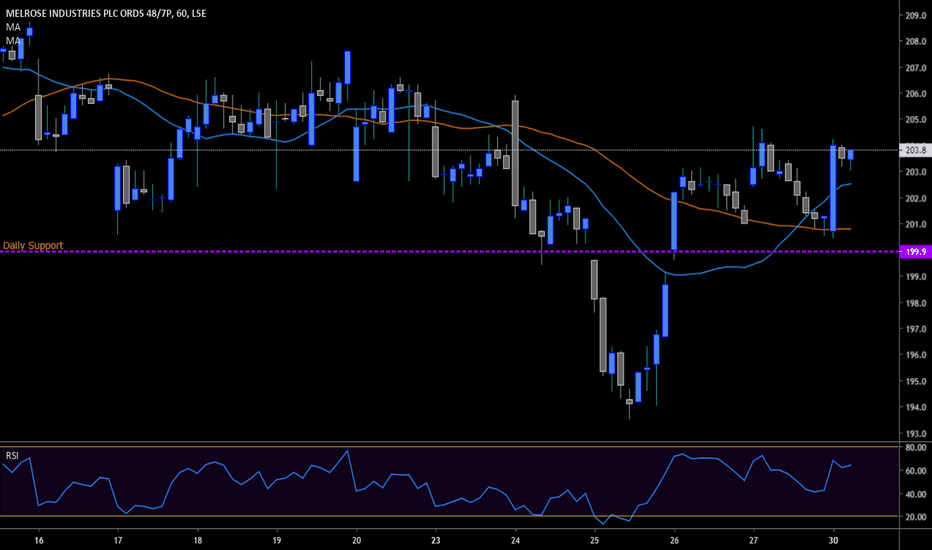The image size is (932, 550).
Task: Click the 199.9 support price tag
Action: (915, 252)
